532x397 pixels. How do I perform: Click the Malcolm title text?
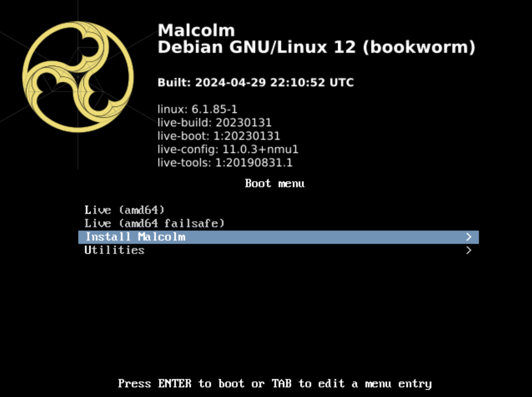tap(196, 30)
